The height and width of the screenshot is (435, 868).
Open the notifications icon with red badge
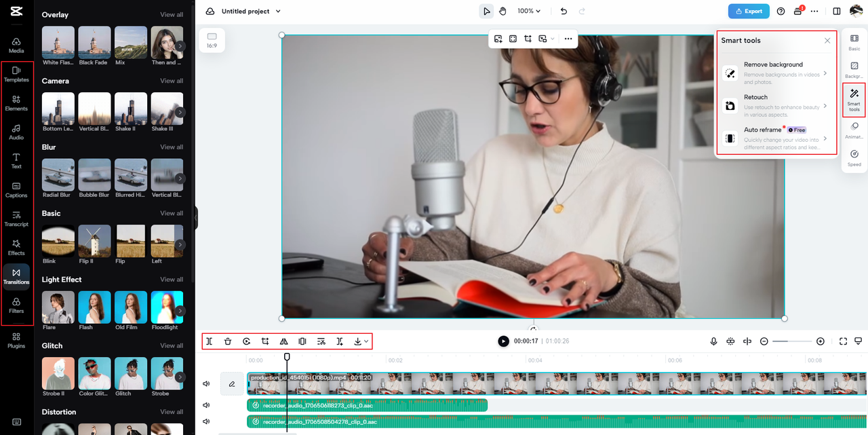point(798,11)
